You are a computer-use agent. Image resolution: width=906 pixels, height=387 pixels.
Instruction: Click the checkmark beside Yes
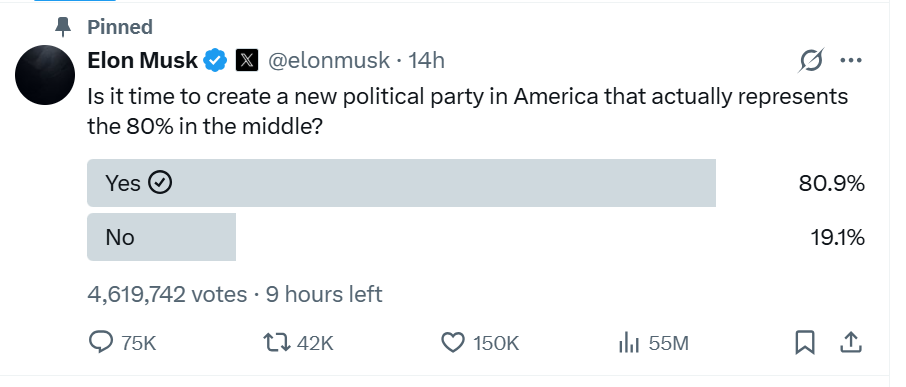click(160, 183)
